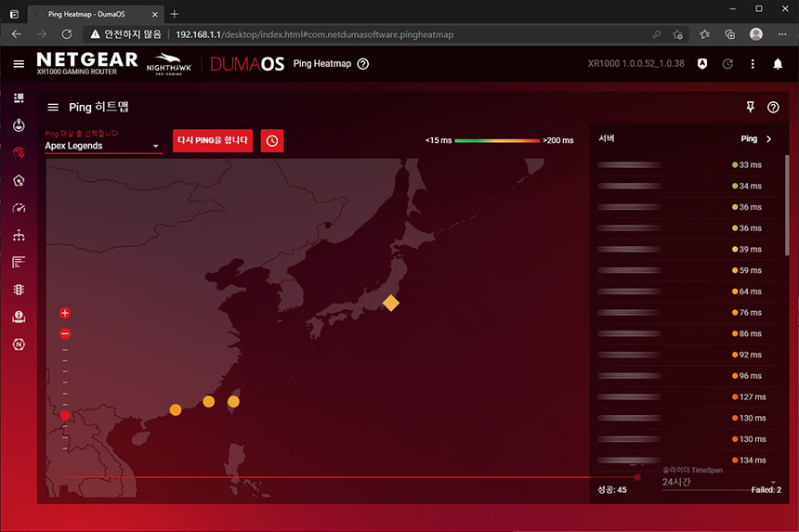
Task: Select the server row with 64 ms
Action: 687,292
